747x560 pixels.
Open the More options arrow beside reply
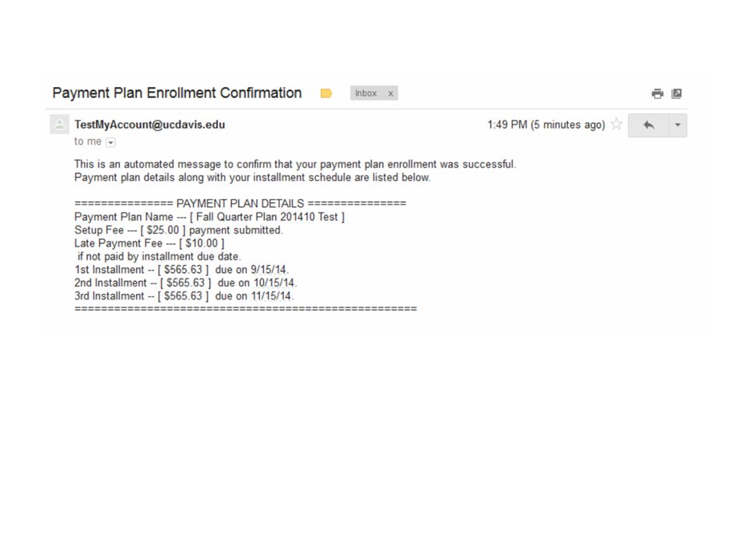pos(678,125)
